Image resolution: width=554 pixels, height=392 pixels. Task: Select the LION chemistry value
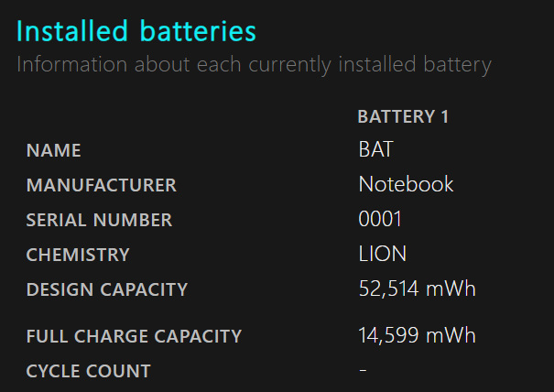pos(382,254)
